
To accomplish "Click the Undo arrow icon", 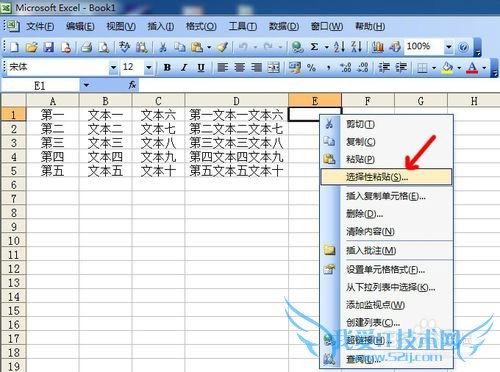I will tap(243, 47).
